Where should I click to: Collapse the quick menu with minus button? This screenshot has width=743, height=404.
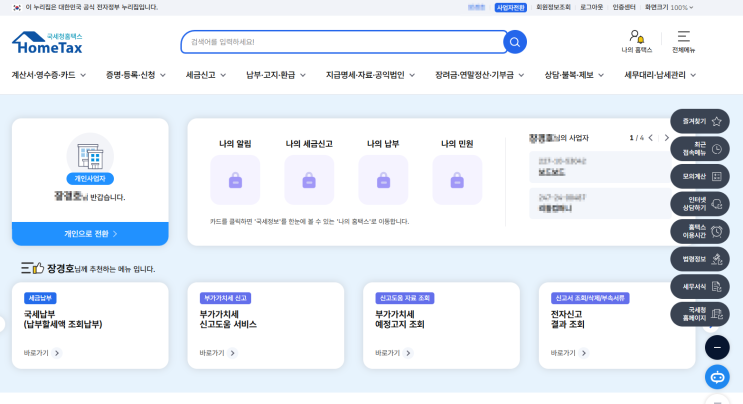(x=717, y=347)
